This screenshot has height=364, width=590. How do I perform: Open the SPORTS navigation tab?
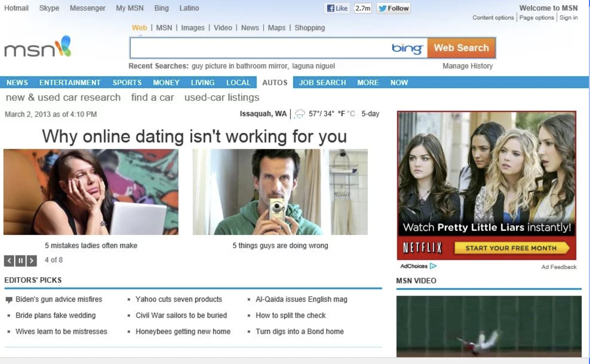(127, 82)
